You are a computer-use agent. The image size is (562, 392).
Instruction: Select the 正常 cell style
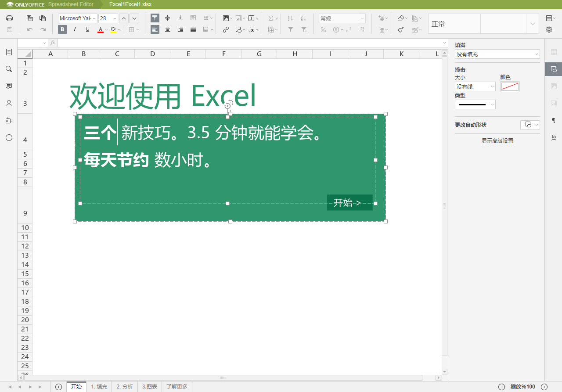click(454, 24)
